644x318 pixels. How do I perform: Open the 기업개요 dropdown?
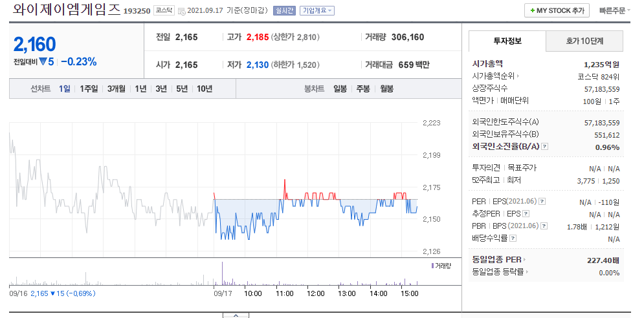[317, 11]
